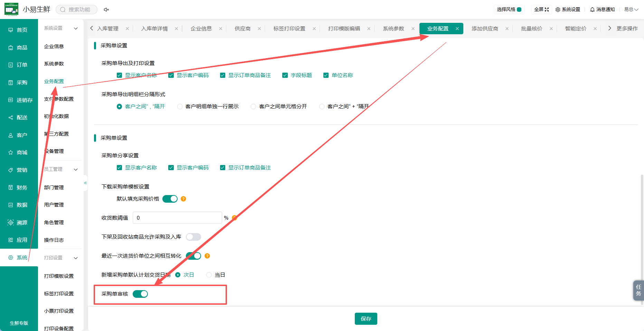Select 客户之间单元格分开 radio option
The width and height of the screenshot is (644, 331).
[279, 107]
